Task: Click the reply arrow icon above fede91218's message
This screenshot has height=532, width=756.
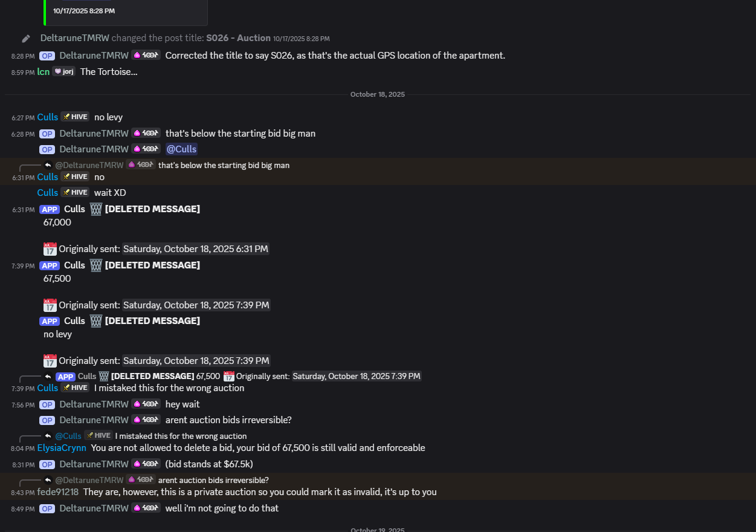Action: click(x=48, y=480)
